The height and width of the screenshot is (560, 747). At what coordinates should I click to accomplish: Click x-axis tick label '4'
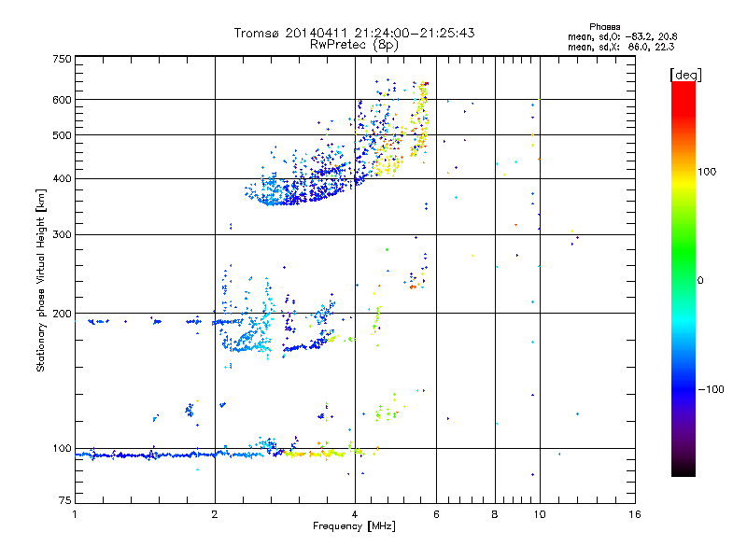355,514
